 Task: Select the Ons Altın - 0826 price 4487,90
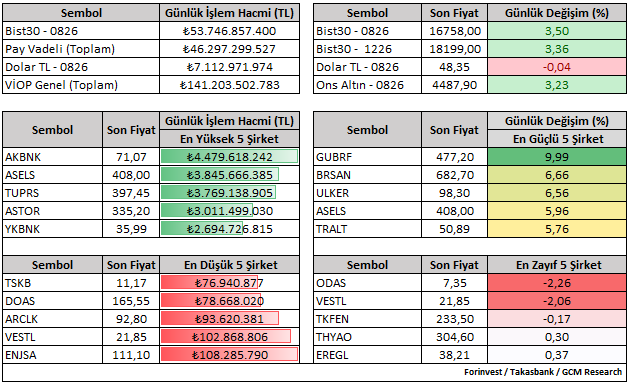(x=454, y=85)
